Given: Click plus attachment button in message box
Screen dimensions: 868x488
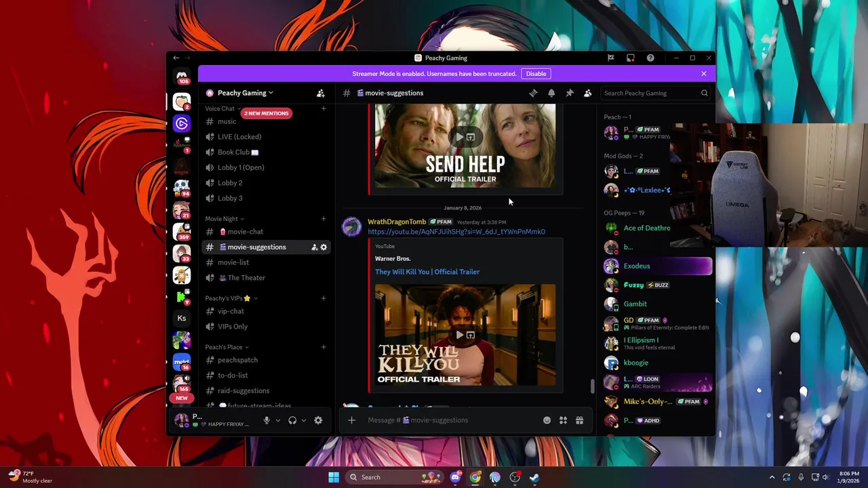Looking at the screenshot, I should (x=351, y=420).
